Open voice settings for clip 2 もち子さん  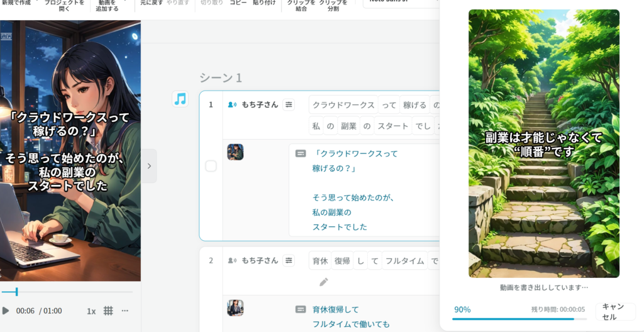point(289,260)
